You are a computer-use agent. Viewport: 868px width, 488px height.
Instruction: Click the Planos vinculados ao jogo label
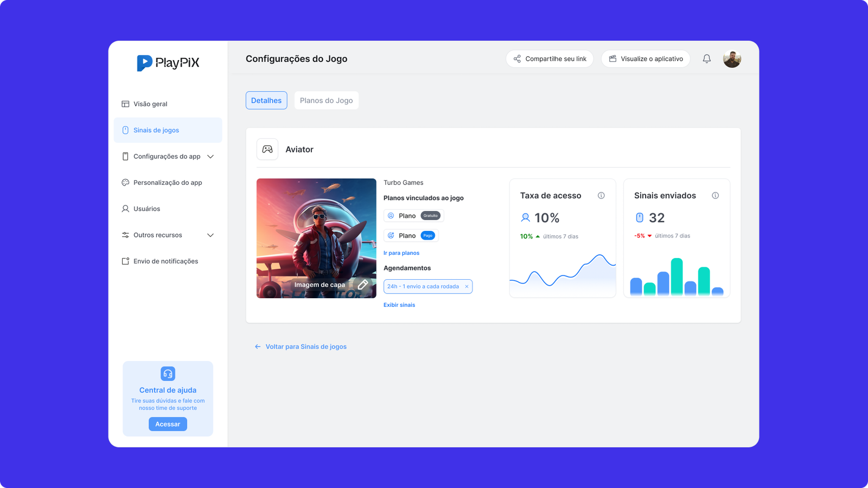(x=424, y=198)
